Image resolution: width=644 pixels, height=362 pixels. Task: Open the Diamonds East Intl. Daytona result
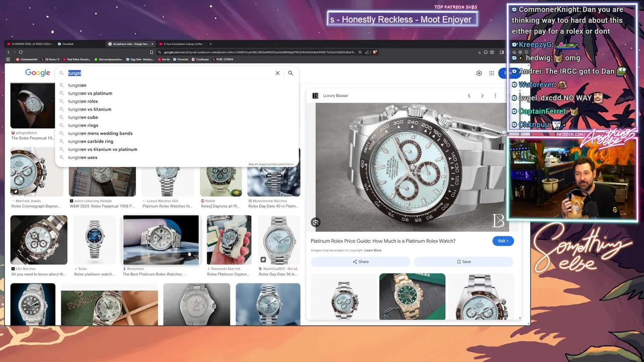(x=229, y=240)
